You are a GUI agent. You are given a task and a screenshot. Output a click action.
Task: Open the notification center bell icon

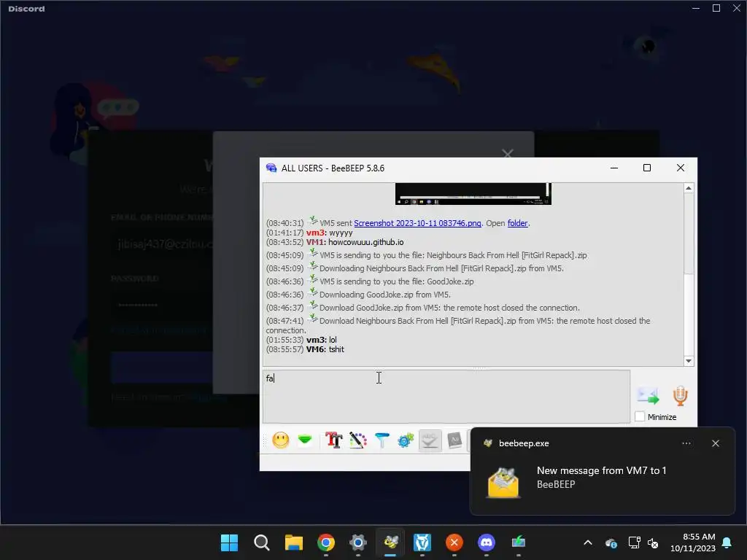point(727,542)
